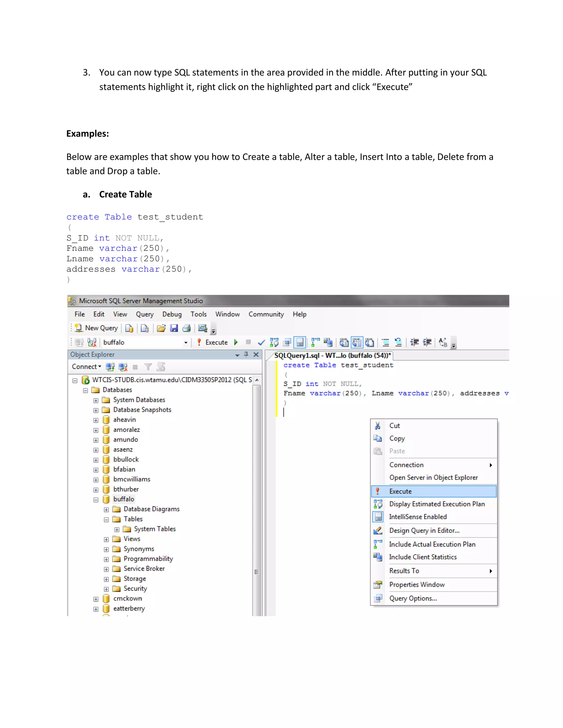Click the server node WTCIS-STUDB.cis.wtamu.edu
The height and width of the screenshot is (728, 563).
pyautogui.click(x=172, y=380)
